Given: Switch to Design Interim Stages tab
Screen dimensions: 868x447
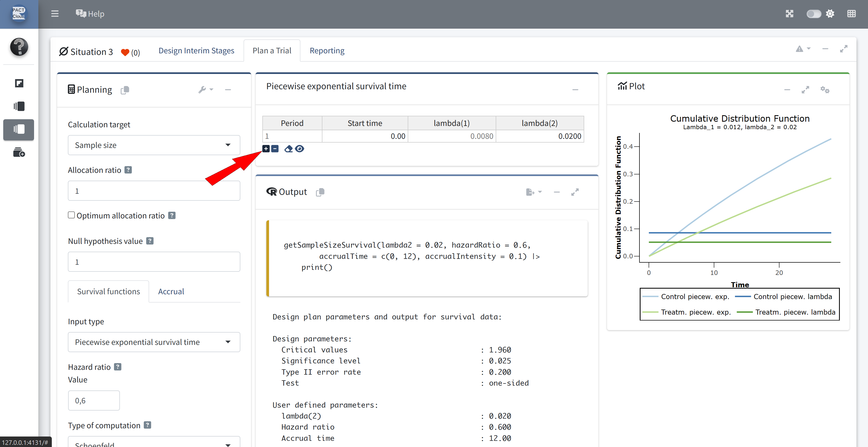Looking at the screenshot, I should (196, 50).
